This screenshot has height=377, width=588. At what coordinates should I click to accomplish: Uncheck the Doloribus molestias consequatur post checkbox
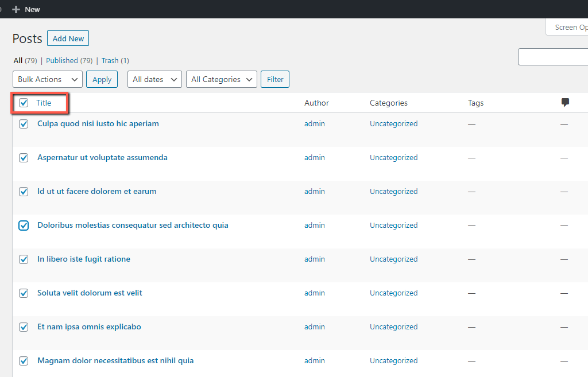tap(24, 226)
